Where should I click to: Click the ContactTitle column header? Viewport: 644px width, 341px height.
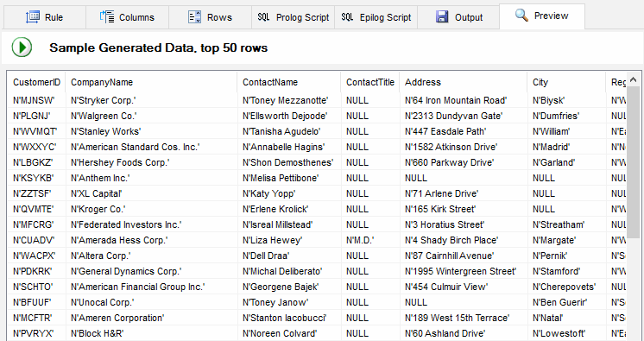[x=370, y=82]
